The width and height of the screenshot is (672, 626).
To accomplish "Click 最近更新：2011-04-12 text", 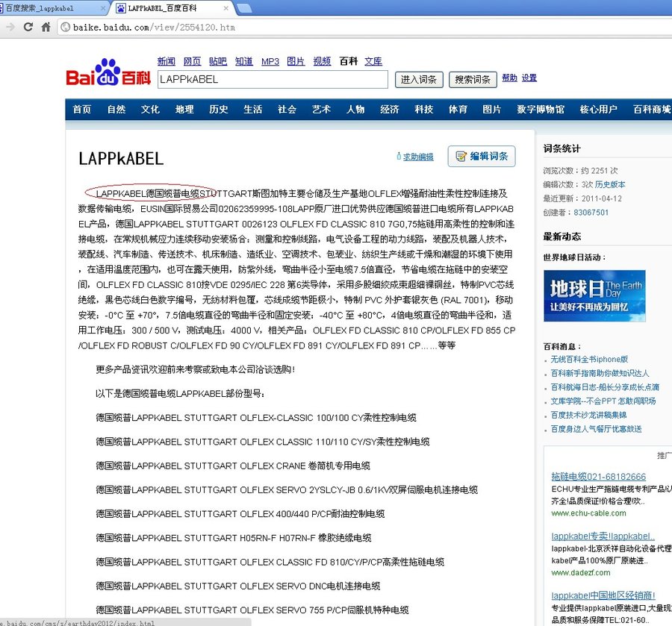I will pos(582,198).
